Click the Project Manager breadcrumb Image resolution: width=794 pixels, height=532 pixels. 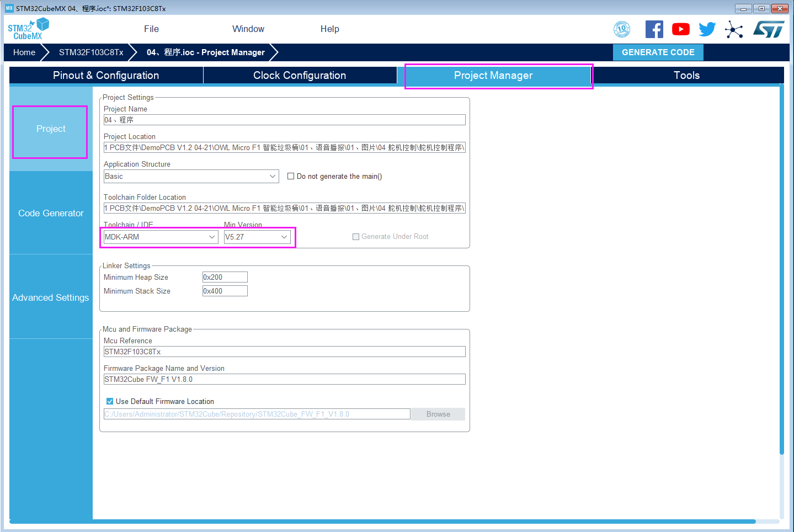pyautogui.click(x=206, y=52)
